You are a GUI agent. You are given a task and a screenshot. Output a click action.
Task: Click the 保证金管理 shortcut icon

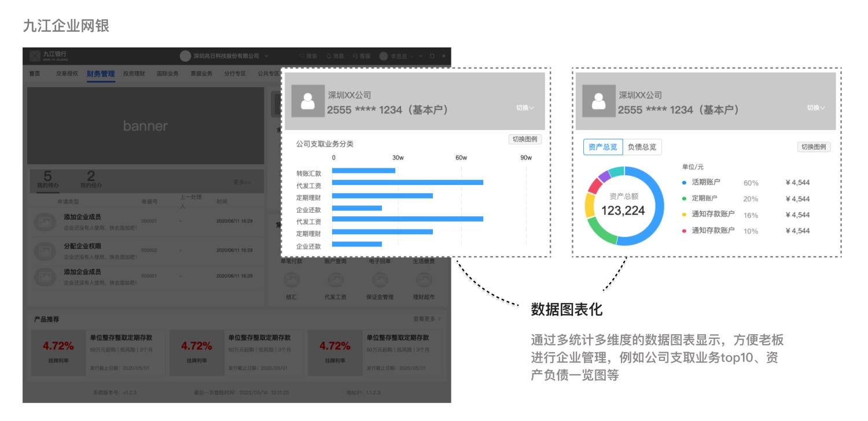[379, 280]
